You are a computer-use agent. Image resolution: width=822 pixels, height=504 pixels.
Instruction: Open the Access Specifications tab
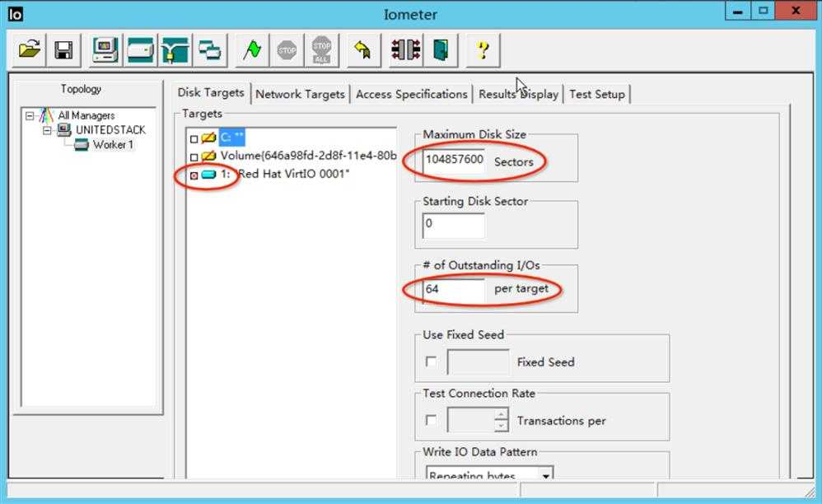tap(412, 95)
